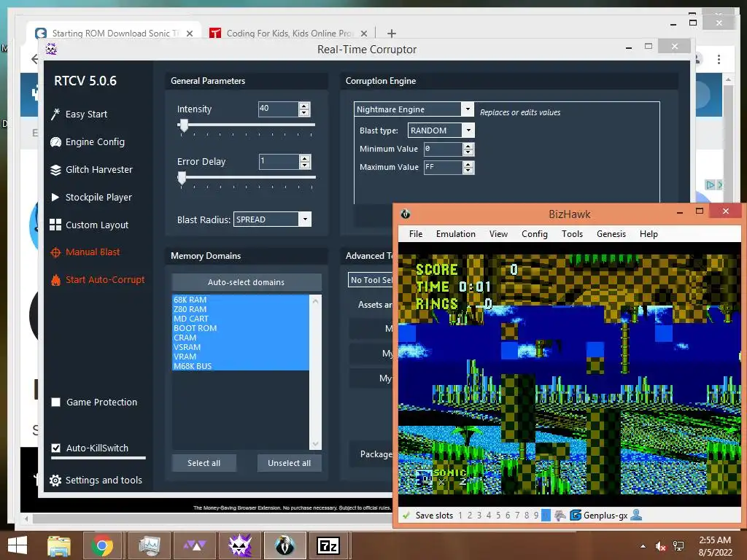Click the Engine Config gauge icon
The width and height of the screenshot is (747, 560).
[55, 142]
